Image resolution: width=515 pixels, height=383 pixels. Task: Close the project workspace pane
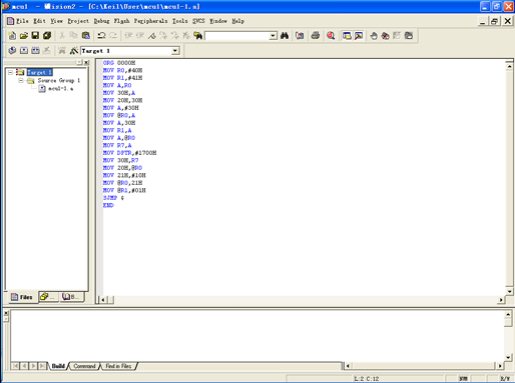(87, 62)
